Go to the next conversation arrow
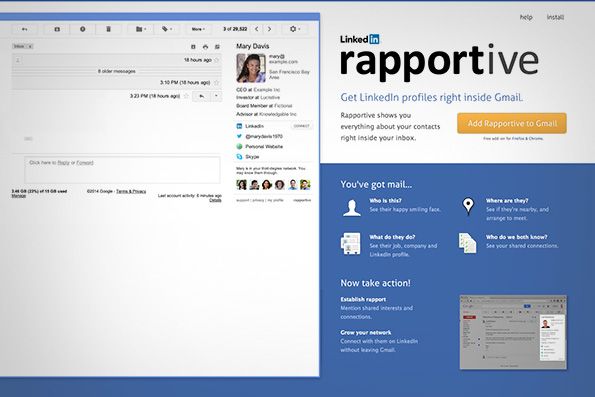This screenshot has height=397, width=595. pyautogui.click(x=269, y=29)
